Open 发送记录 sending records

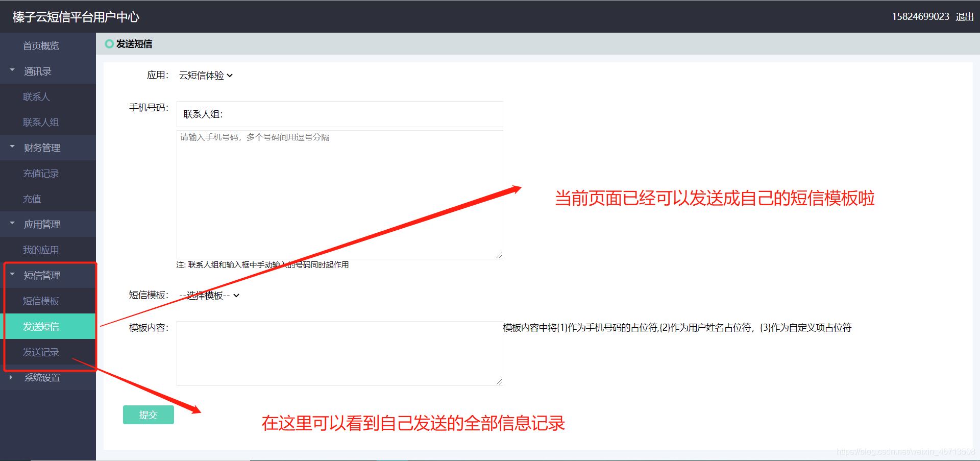pos(40,352)
